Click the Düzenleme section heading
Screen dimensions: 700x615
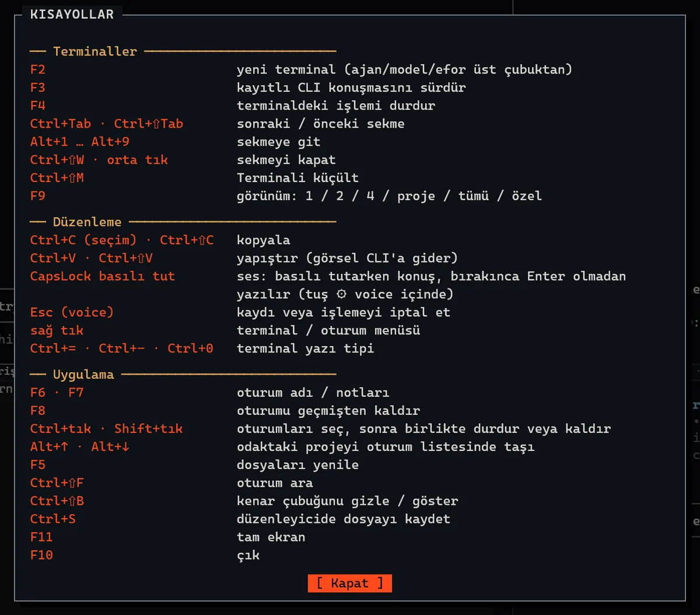click(x=87, y=222)
